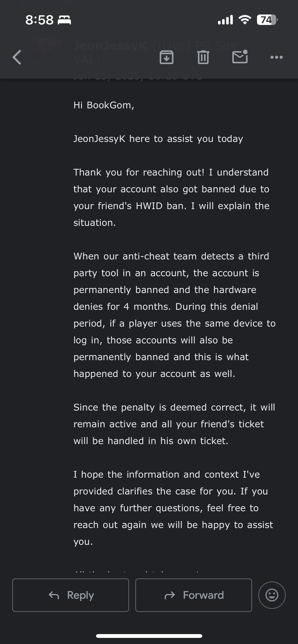This screenshot has width=298, height=644.
Task: Tap the Wi-Fi status icon
Action: (245, 20)
